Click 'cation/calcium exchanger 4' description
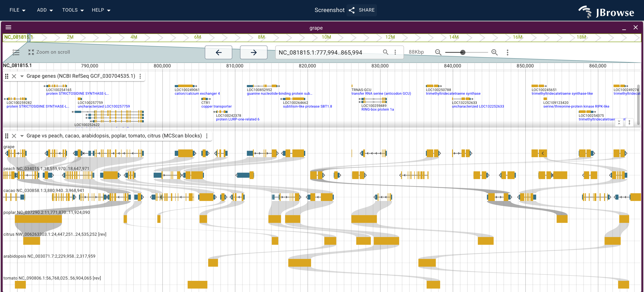This screenshot has width=644, height=292. click(197, 93)
